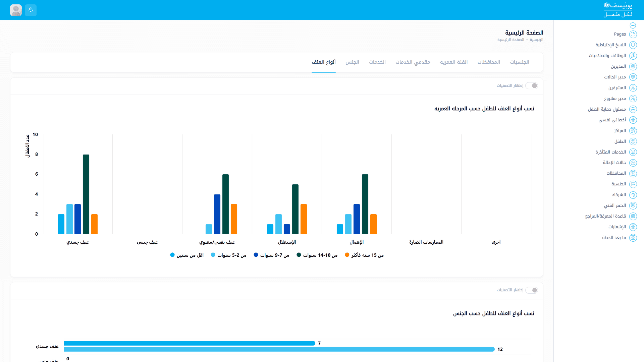This screenshot has width=644, height=362.
Task: Toggle legend swatch من 10-14 سنوات
Action: pos(299,255)
